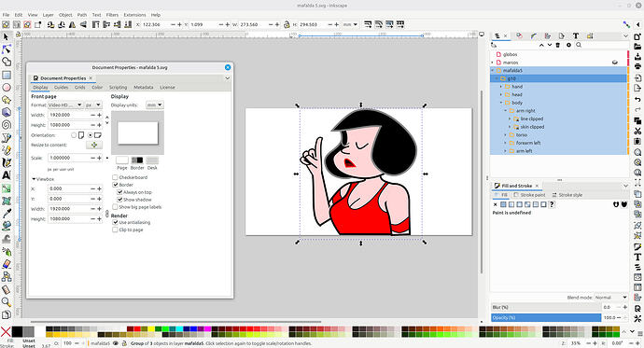Open the page Format dropdown
The height and width of the screenshot is (348, 644).
click(65, 105)
